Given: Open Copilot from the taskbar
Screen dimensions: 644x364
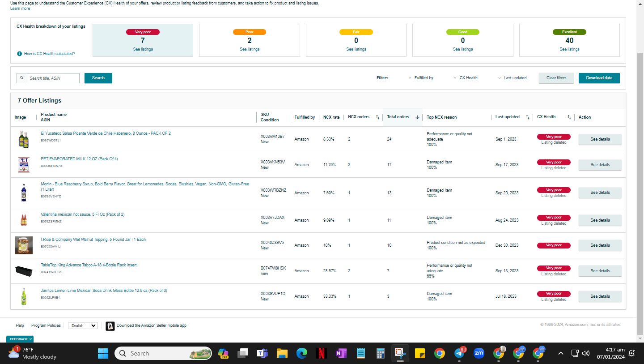Looking at the screenshot, I should tap(223, 353).
